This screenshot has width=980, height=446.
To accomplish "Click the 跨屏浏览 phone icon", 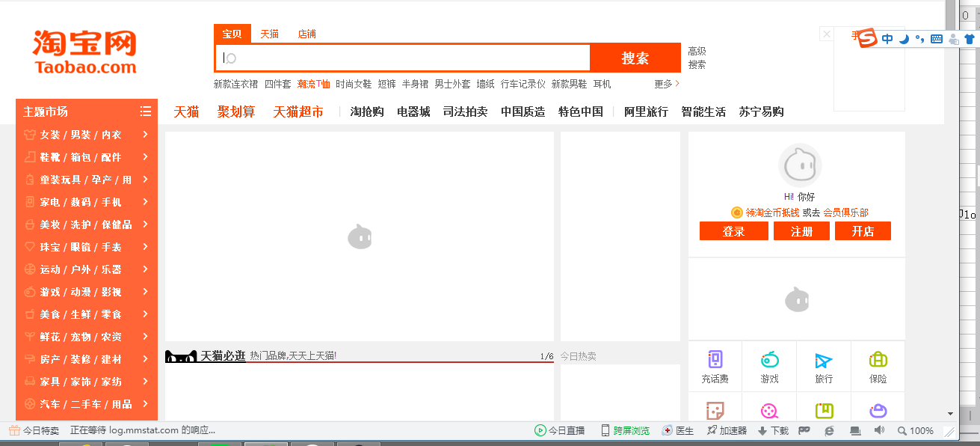I will click(605, 430).
